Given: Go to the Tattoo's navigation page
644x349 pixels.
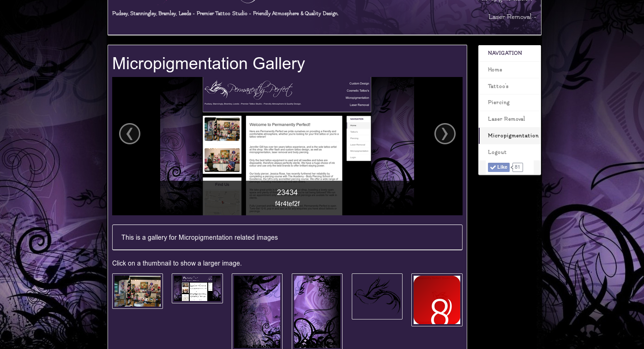Looking at the screenshot, I should (x=498, y=86).
